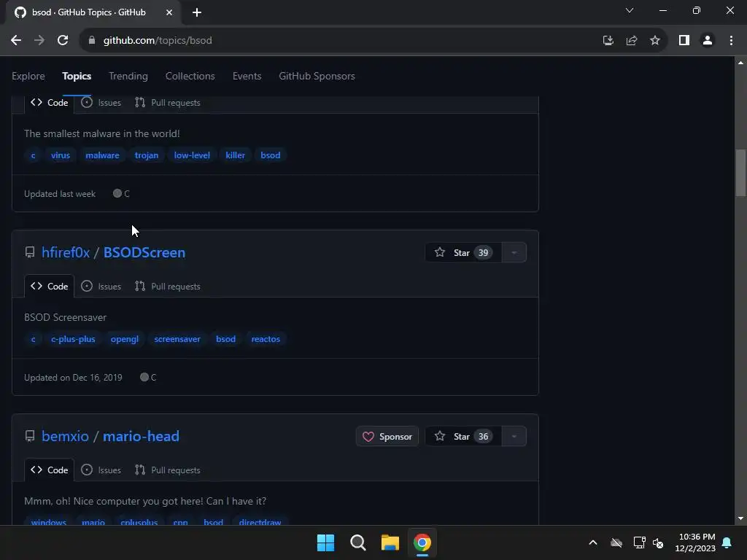Open Code tab of the malware repository
Screen dimensions: 747x560
(50, 103)
